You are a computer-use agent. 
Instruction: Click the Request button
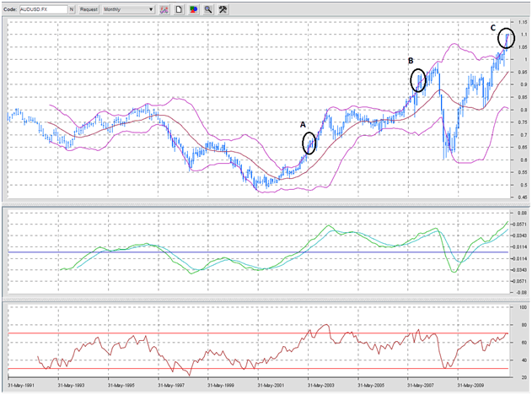(89, 8)
